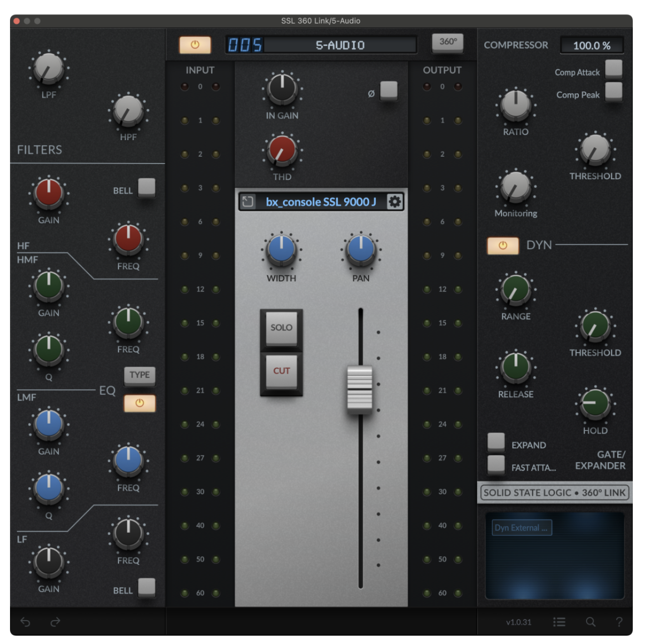Click the Dyn External ... box
The image size is (645, 644).
tap(522, 528)
